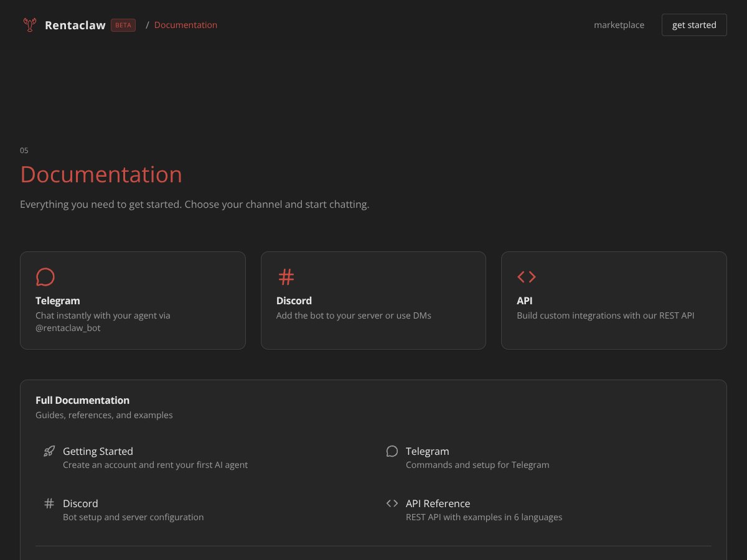Image resolution: width=747 pixels, height=560 pixels.
Task: Click the Discord hash icon on the card
Action: (x=286, y=277)
